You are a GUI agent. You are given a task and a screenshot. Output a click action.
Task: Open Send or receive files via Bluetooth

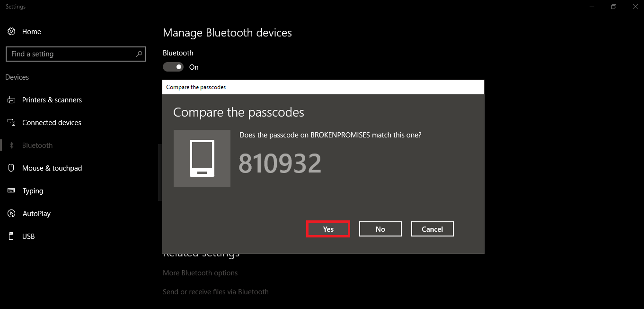coord(215,291)
